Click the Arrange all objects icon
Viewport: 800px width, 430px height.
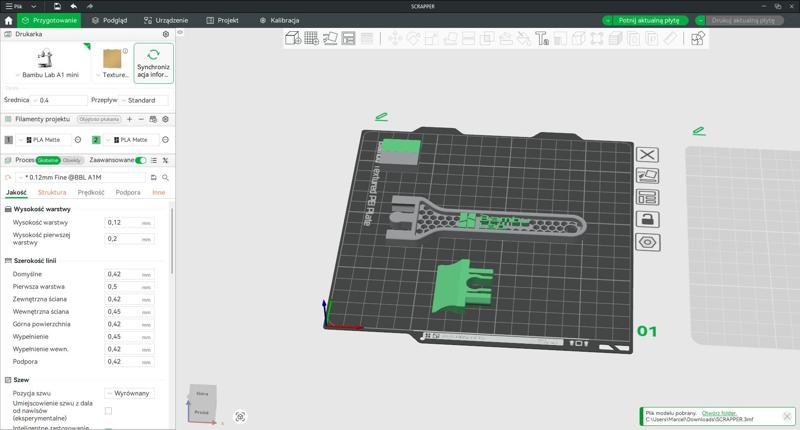tap(348, 38)
